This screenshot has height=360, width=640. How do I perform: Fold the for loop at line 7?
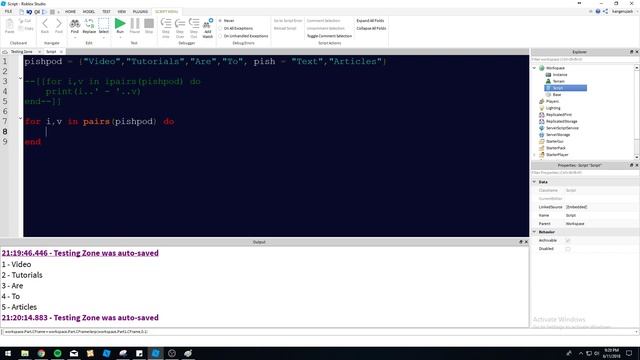coord(20,118)
